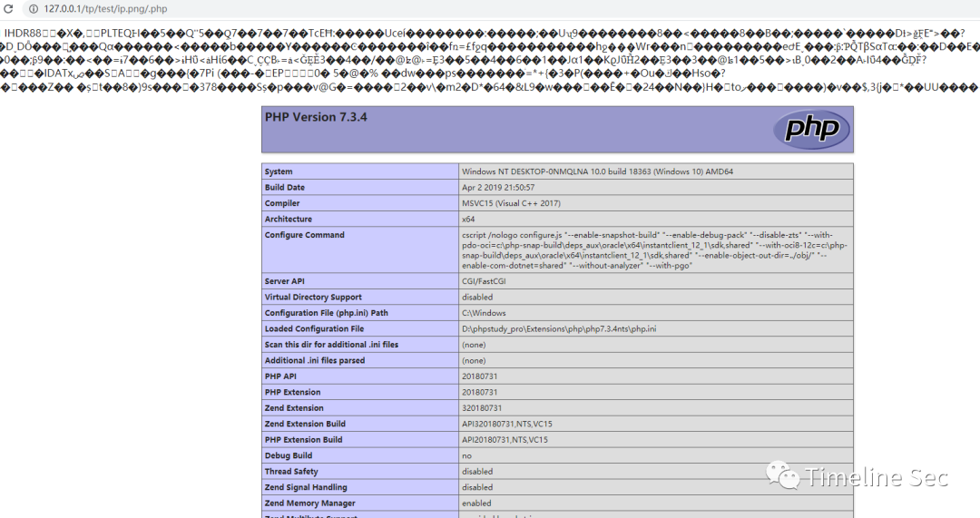Select the "Build Date" row label
This screenshot has height=518, width=980.
tap(285, 188)
